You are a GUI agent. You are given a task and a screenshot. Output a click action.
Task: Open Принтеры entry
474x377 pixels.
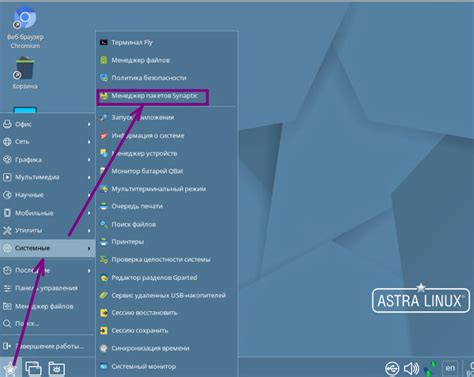tap(167, 242)
